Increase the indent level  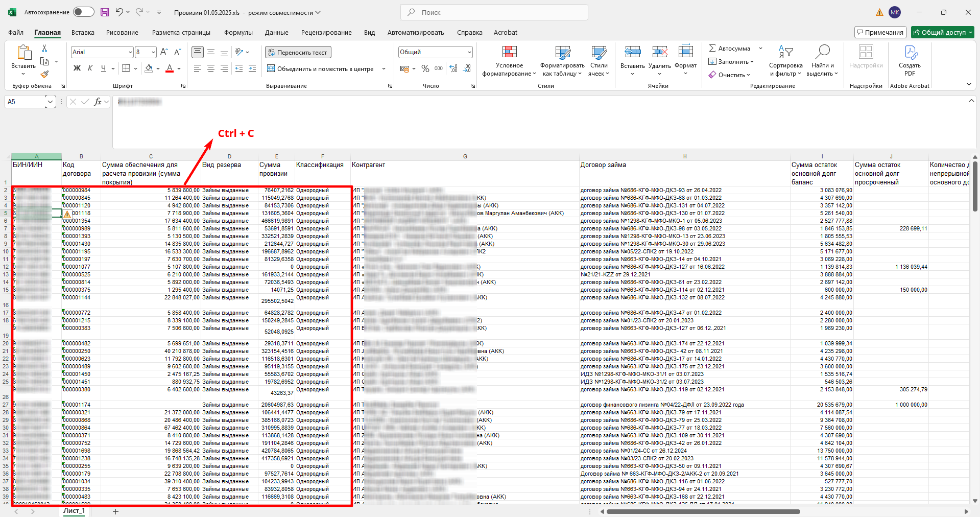[x=252, y=68]
